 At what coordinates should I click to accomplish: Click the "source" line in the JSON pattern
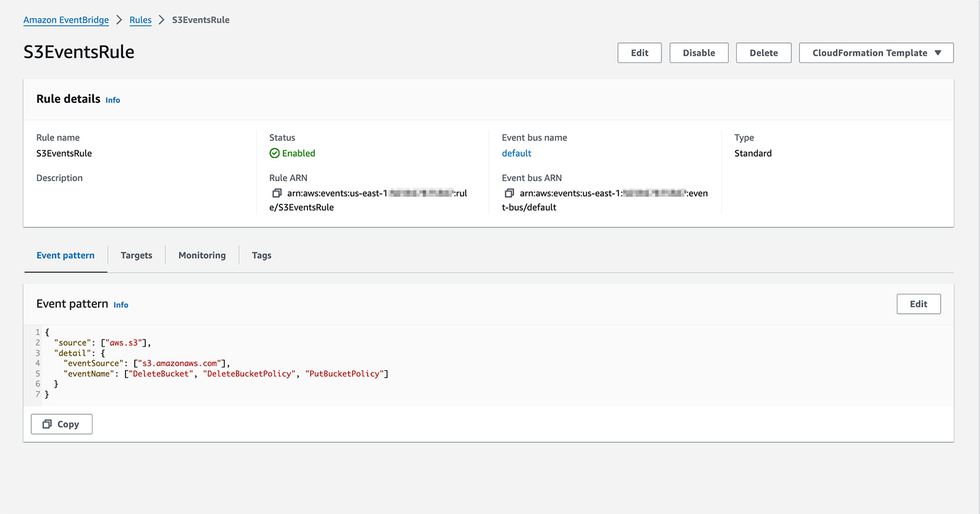pos(102,343)
